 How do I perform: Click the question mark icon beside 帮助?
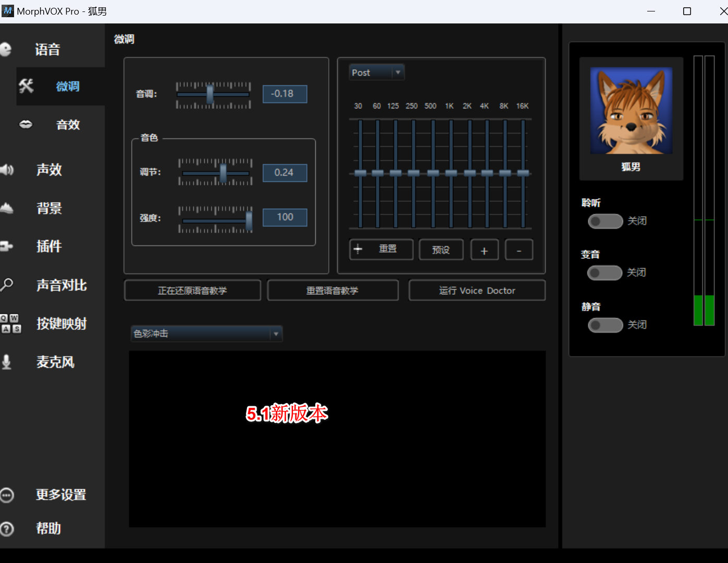tap(7, 529)
